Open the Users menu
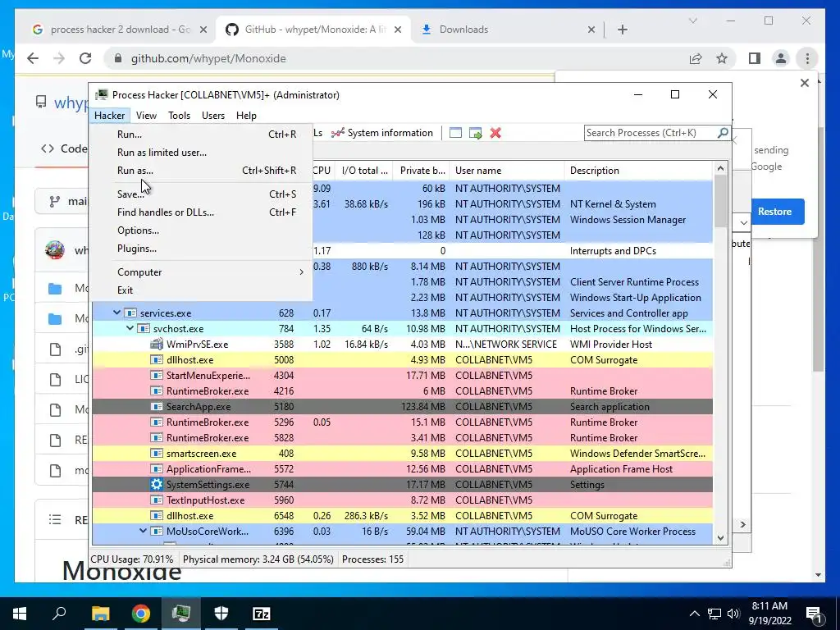The image size is (840, 630). pyautogui.click(x=213, y=116)
